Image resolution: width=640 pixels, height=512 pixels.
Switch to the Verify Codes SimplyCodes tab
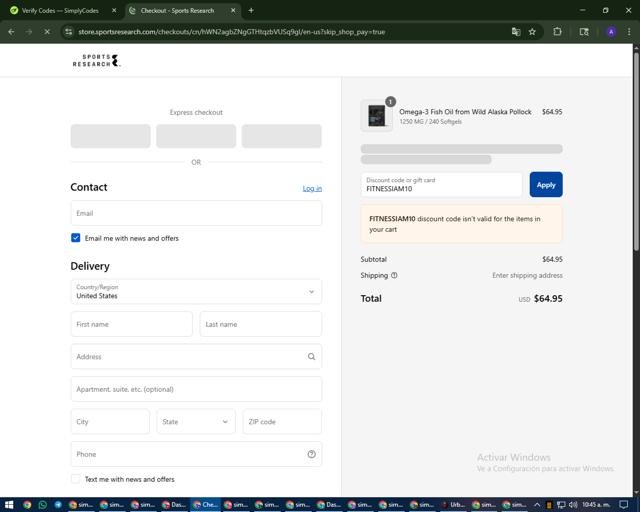[60, 11]
